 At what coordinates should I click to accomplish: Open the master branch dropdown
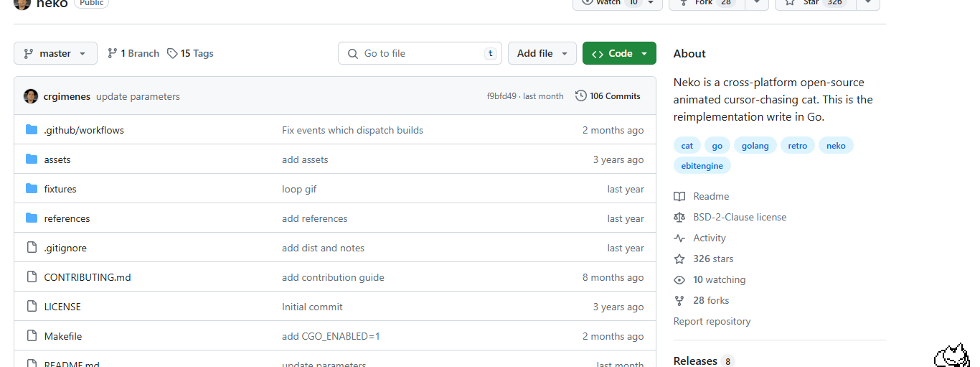[x=55, y=53]
